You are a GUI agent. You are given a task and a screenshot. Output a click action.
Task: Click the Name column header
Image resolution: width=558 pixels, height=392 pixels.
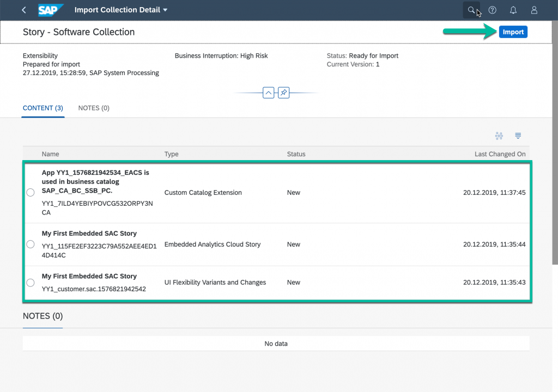(x=51, y=154)
